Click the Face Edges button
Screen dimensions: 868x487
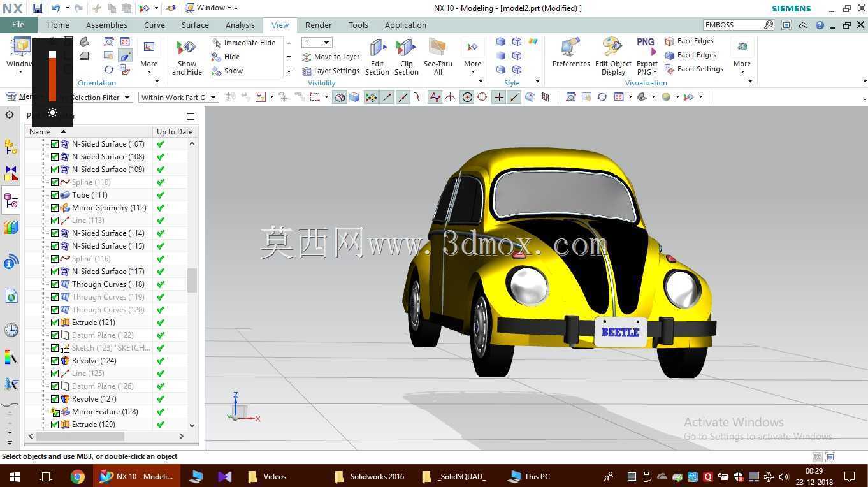pos(690,41)
